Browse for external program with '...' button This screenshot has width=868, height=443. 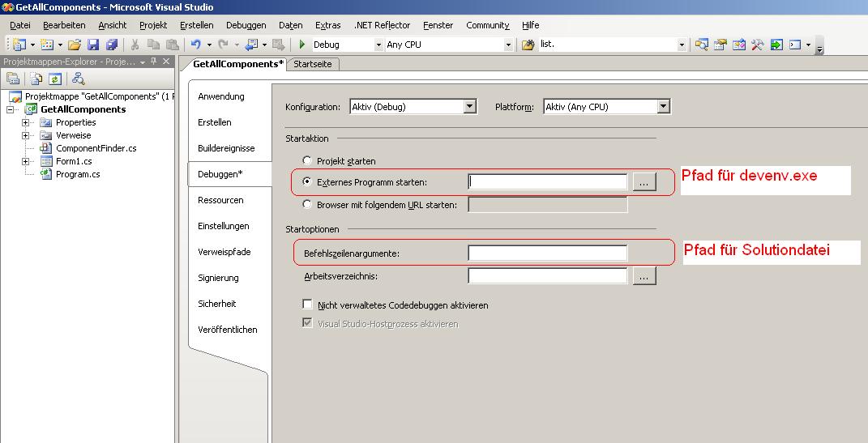click(644, 182)
